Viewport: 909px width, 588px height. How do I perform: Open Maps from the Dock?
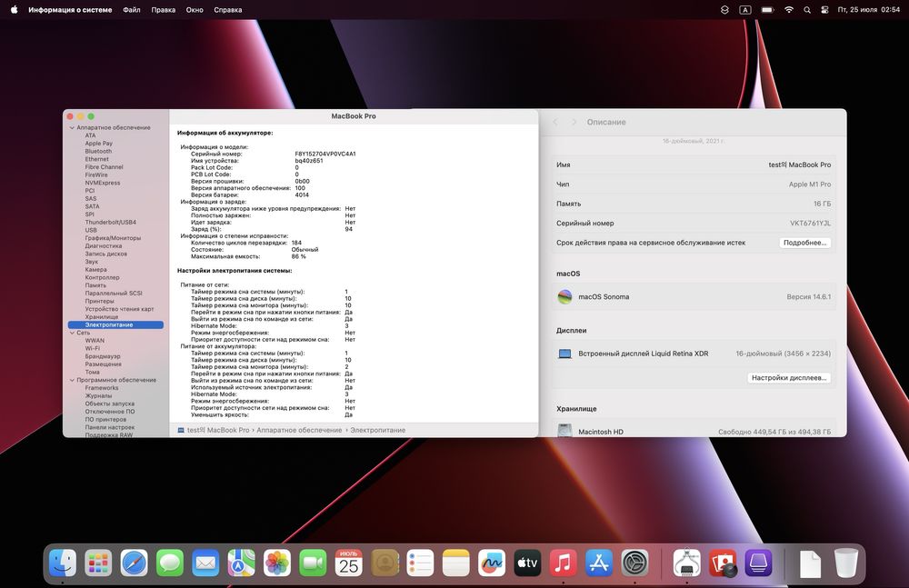(241, 563)
